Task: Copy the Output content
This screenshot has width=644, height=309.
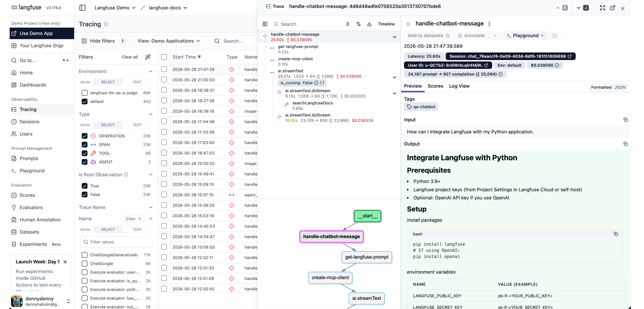Action: pos(626,144)
